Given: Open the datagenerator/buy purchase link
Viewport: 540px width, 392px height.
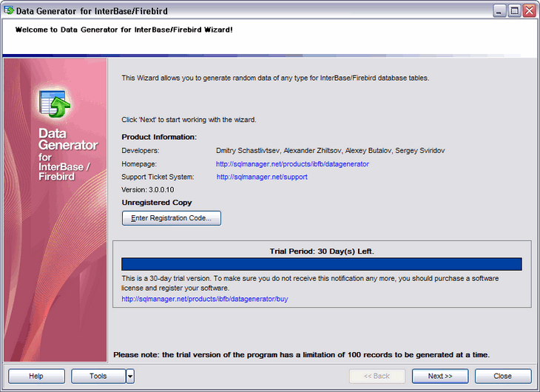Looking at the screenshot, I should click(x=205, y=299).
